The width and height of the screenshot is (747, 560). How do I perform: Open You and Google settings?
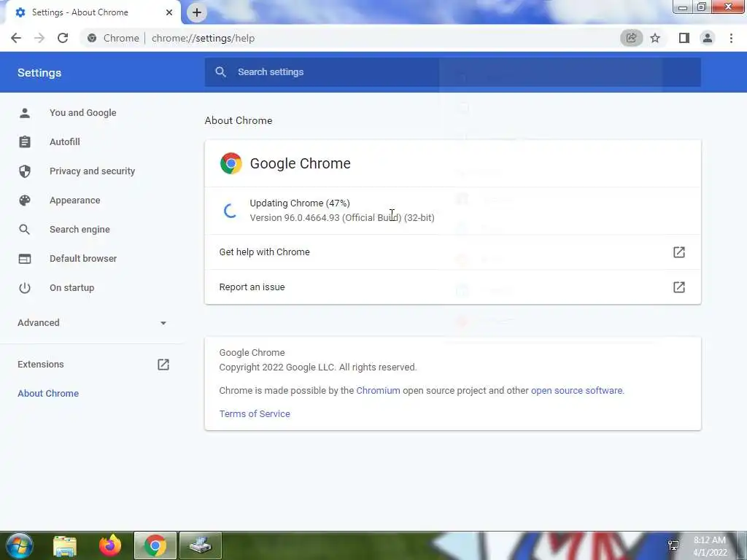[83, 113]
